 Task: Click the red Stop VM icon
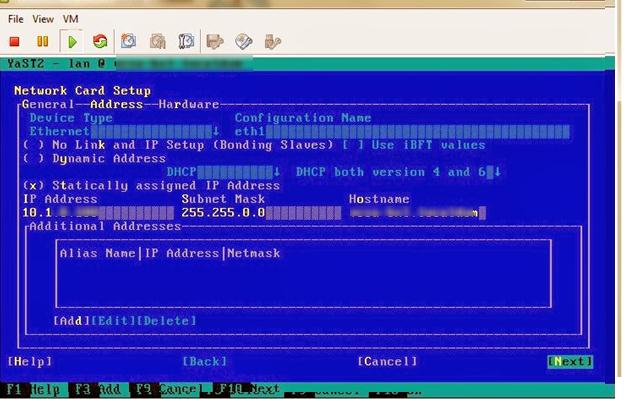15,42
